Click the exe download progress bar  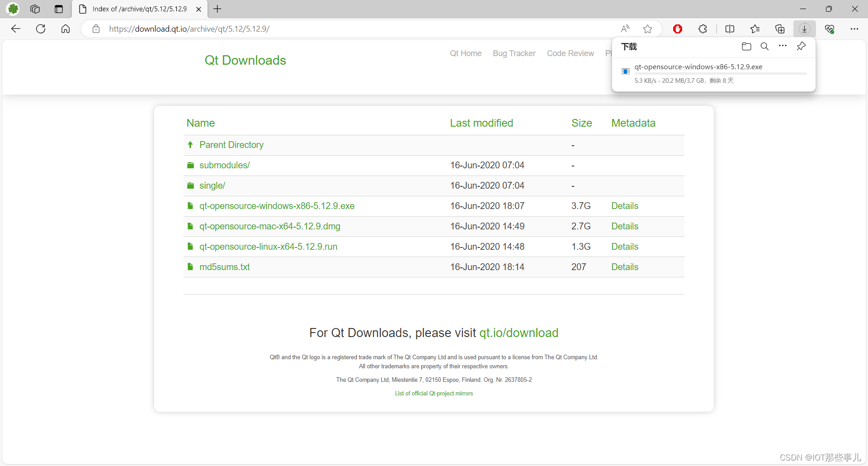click(x=720, y=73)
